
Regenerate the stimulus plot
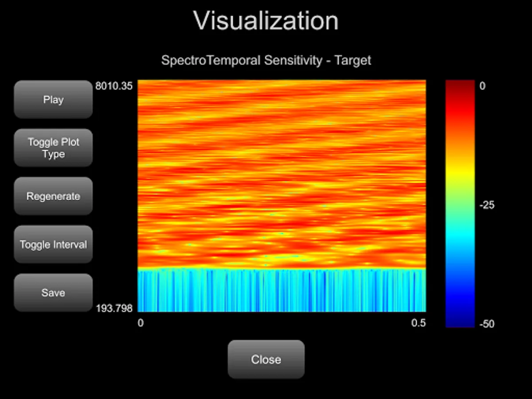53,196
